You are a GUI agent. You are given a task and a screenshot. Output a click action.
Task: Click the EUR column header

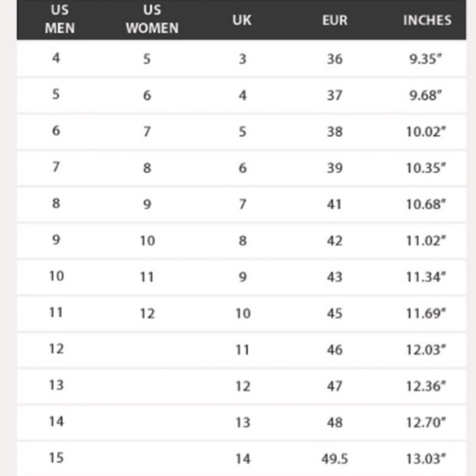click(335, 20)
